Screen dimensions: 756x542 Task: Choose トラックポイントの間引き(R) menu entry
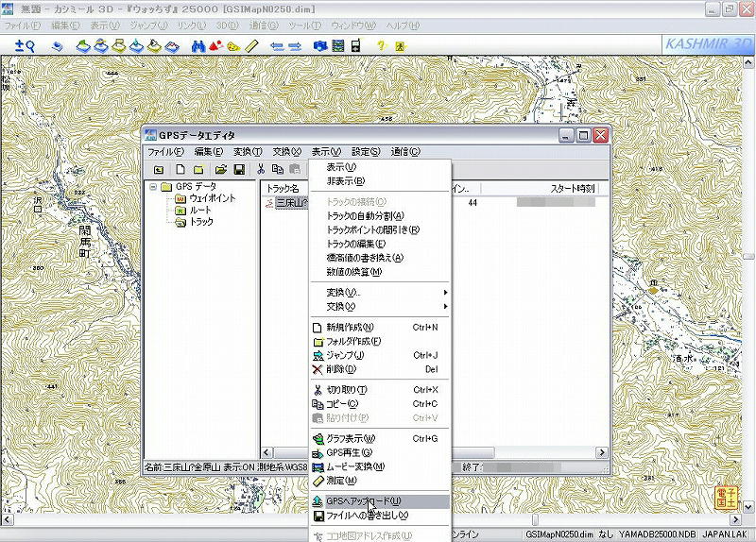click(381, 229)
